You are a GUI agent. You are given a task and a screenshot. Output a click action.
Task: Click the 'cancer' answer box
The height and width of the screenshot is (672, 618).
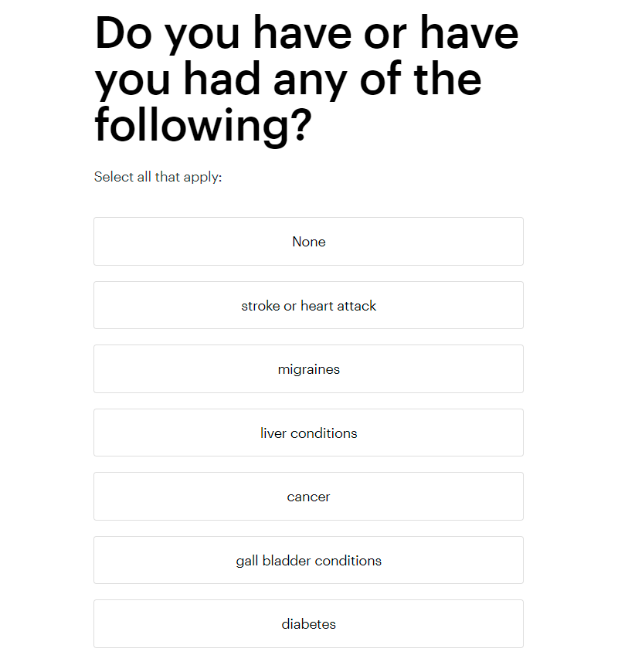coord(308,497)
